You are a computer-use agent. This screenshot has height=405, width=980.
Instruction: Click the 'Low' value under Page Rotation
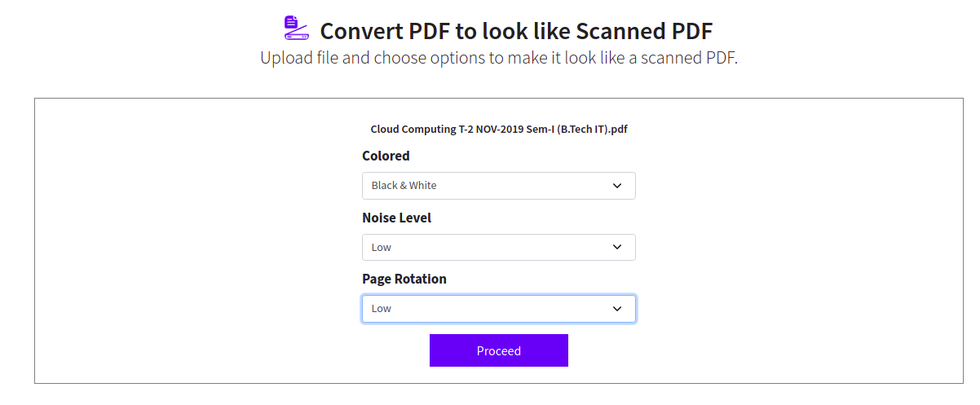pos(382,309)
